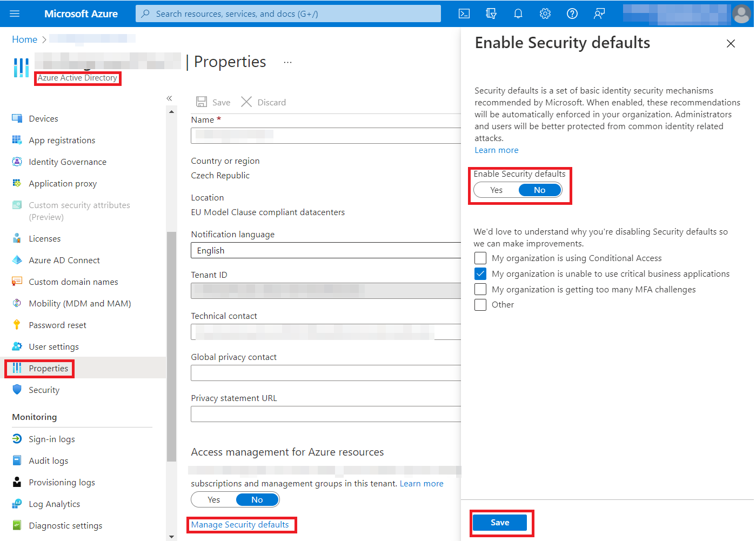Screen dimensions: 756x541
Task: Open portal settings gear icon
Action: click(545, 14)
